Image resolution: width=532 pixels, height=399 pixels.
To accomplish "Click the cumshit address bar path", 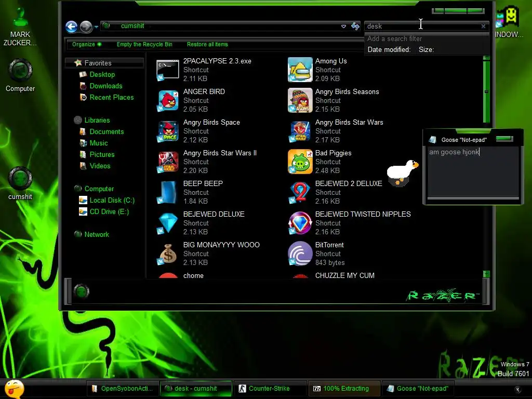I will click(x=132, y=26).
